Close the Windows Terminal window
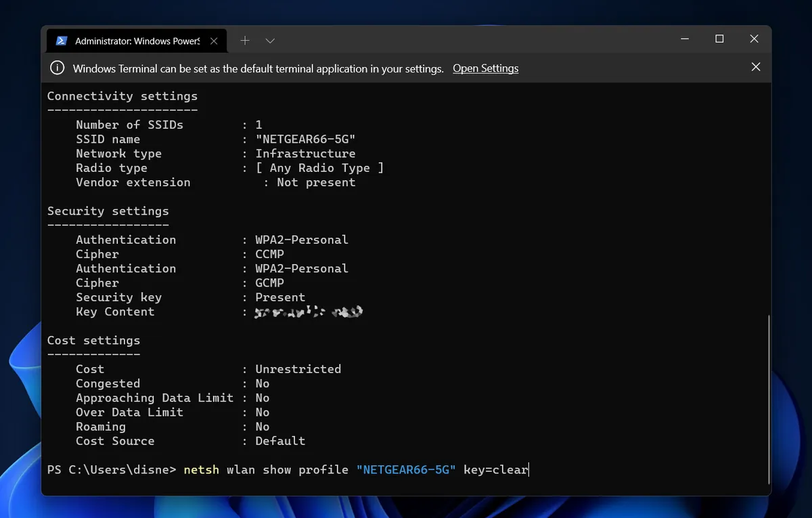 pos(754,39)
